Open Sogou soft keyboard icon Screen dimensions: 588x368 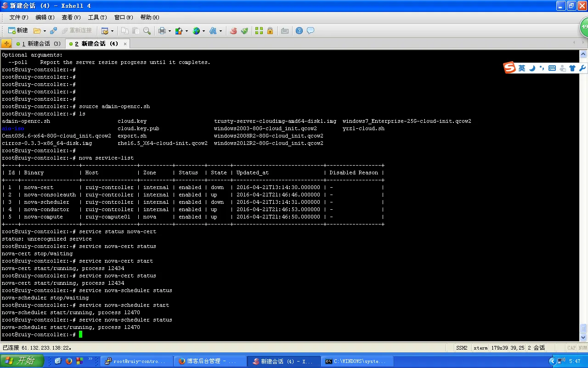(552, 68)
